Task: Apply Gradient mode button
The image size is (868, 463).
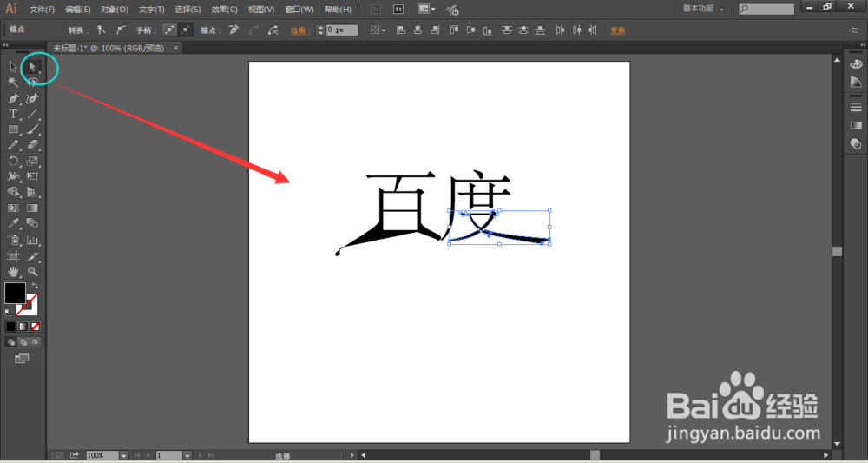Action: (23, 327)
